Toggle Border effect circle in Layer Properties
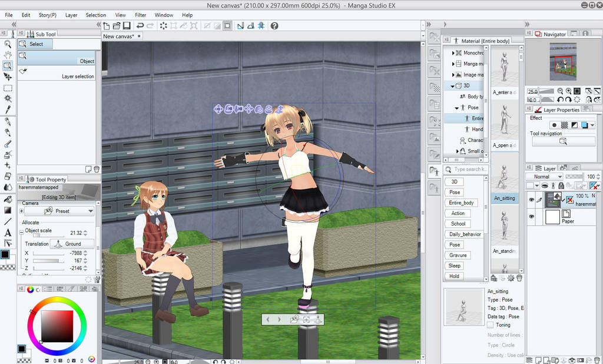The image size is (603, 364). click(x=554, y=125)
